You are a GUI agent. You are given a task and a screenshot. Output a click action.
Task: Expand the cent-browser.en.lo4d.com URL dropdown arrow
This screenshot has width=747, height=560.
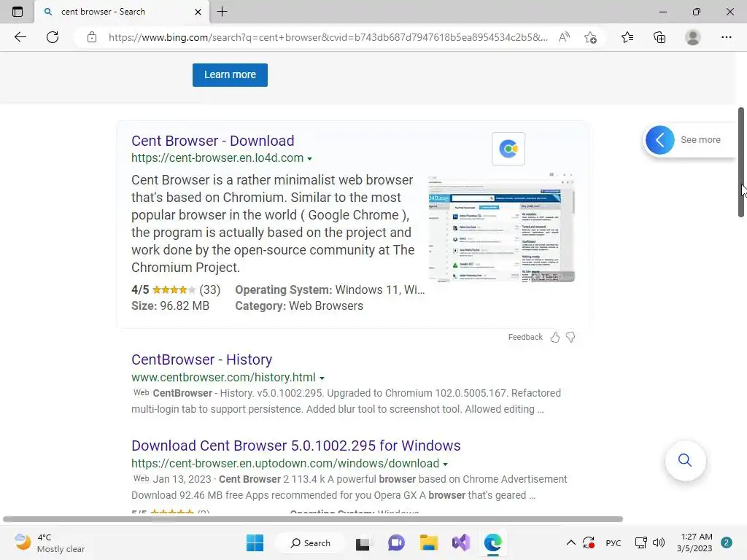(x=309, y=158)
